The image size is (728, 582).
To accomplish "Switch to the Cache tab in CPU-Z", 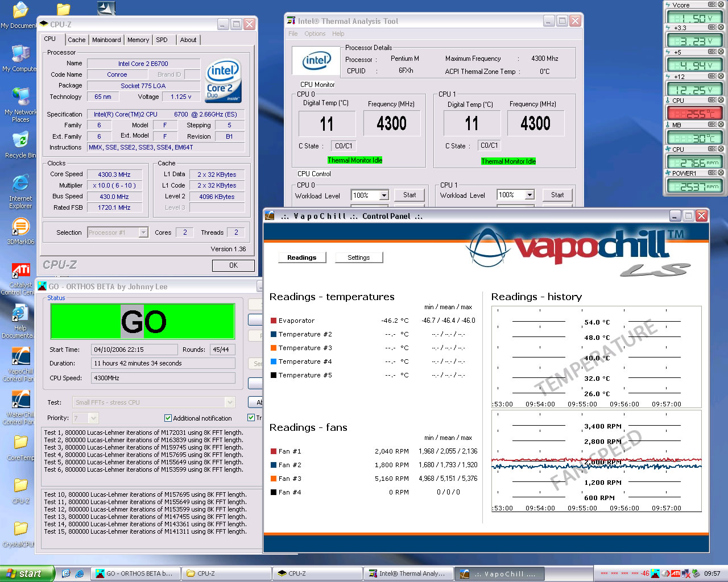I will click(77, 40).
